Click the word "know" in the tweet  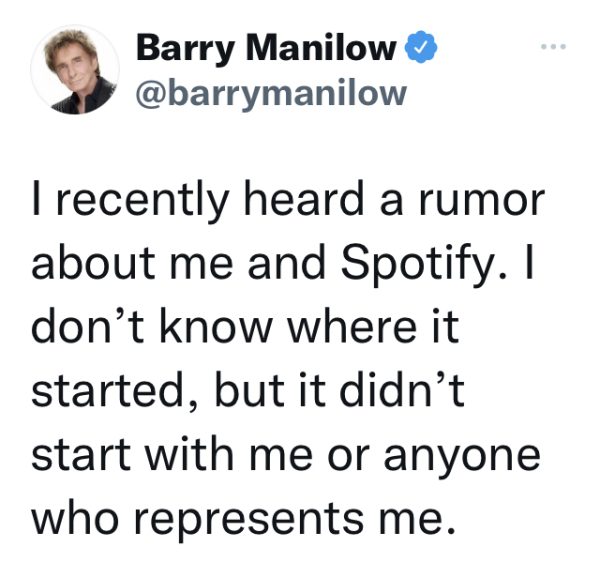pyautogui.click(x=215, y=326)
